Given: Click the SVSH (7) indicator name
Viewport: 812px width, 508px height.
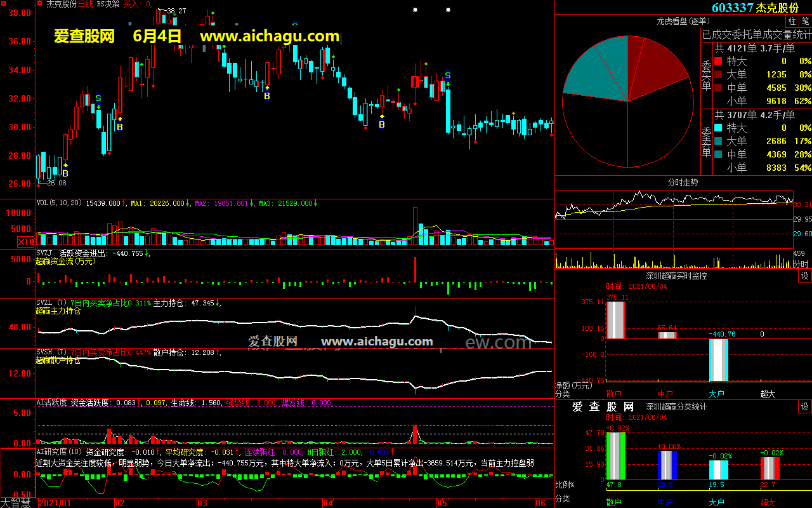Looking at the screenshot, I should [x=51, y=352].
